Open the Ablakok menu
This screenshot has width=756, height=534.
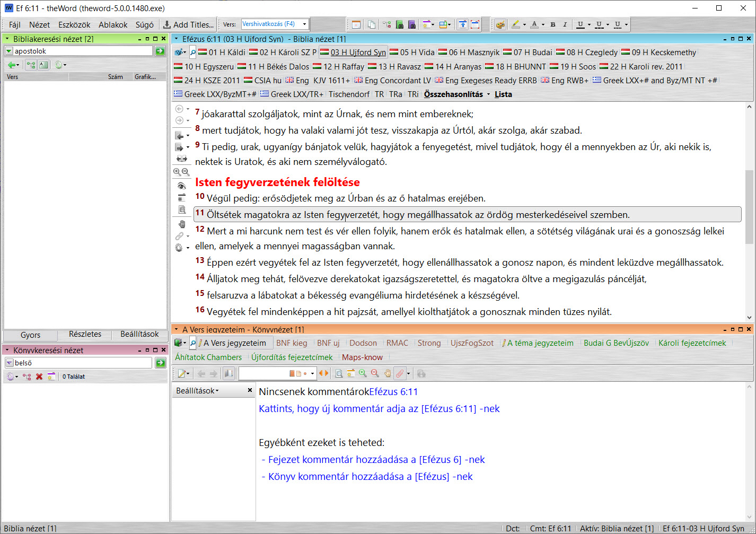point(113,24)
